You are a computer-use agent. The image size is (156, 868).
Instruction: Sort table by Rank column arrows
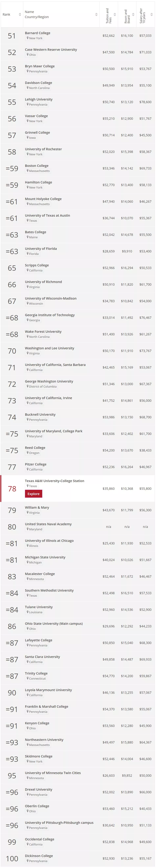[20, 14]
